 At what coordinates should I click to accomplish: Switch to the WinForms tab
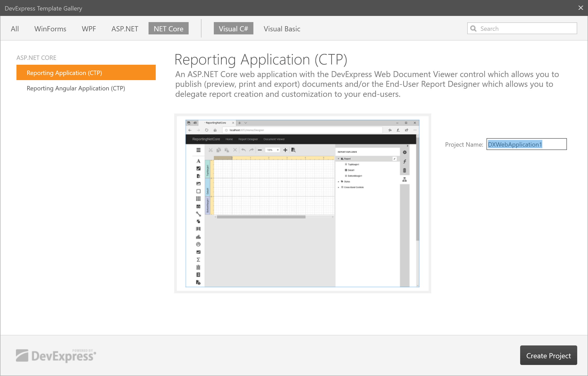(x=50, y=29)
